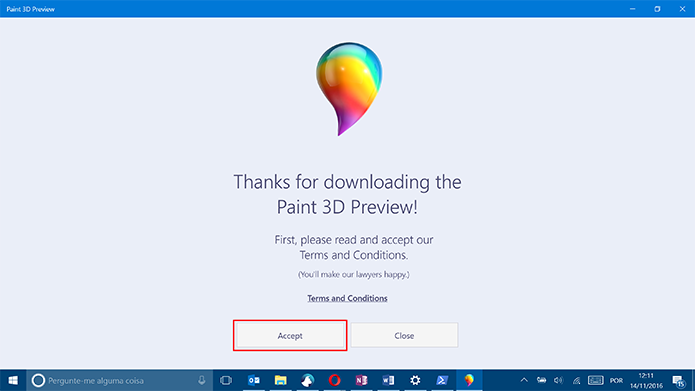Click the power/battery tray icon
695x391 pixels.
[541, 380]
